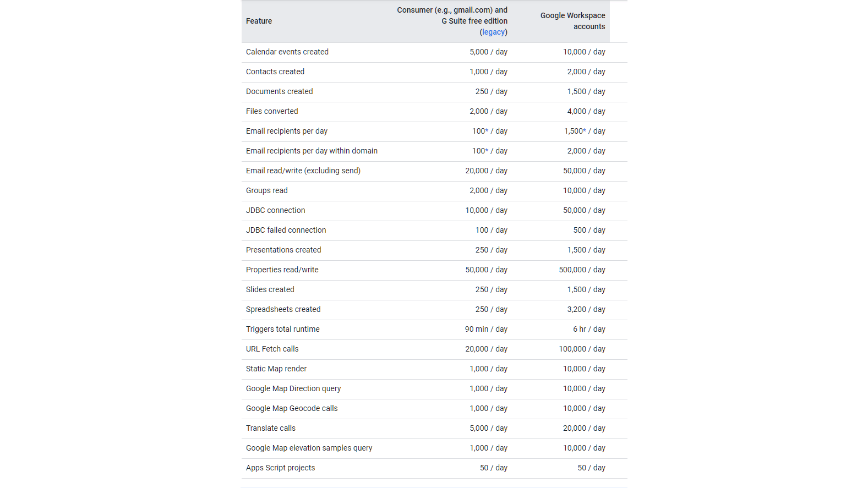
Task: Click the Contacts created row label
Action: (x=275, y=72)
